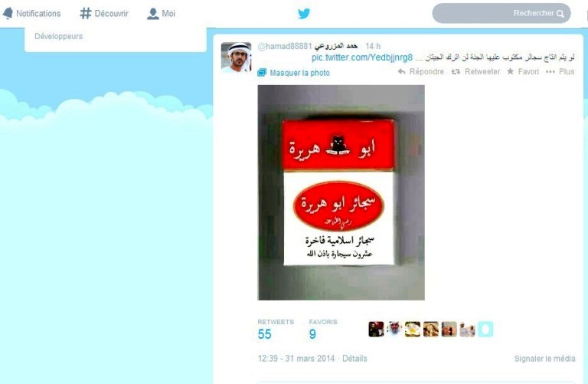View the 9 favoris count
Viewport: 588px width, 384px height.
312,334
